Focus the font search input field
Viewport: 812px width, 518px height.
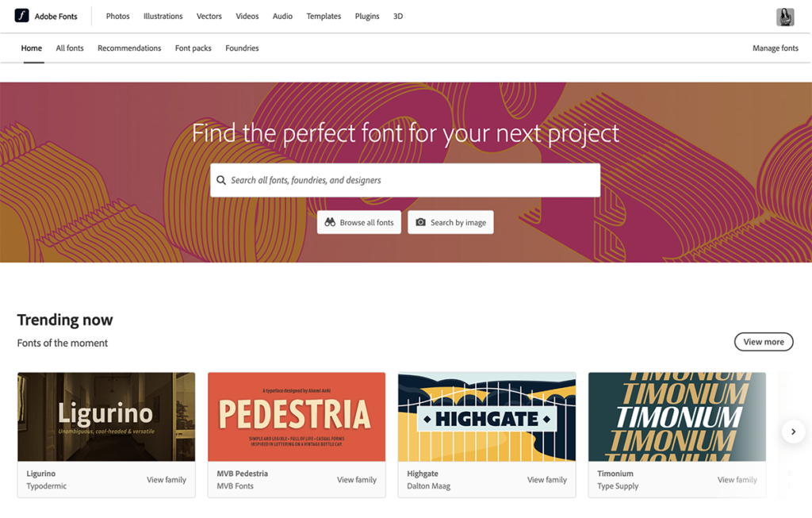point(405,180)
